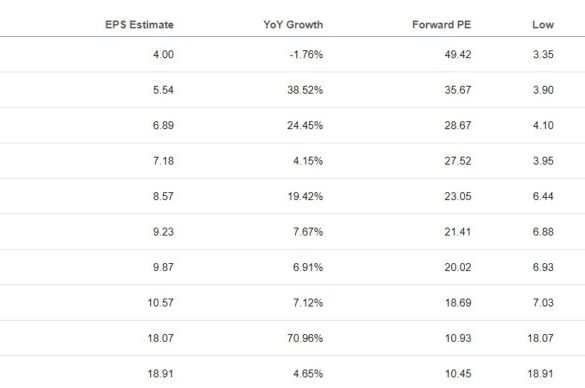Select the 27.52 forward PE value

point(458,161)
